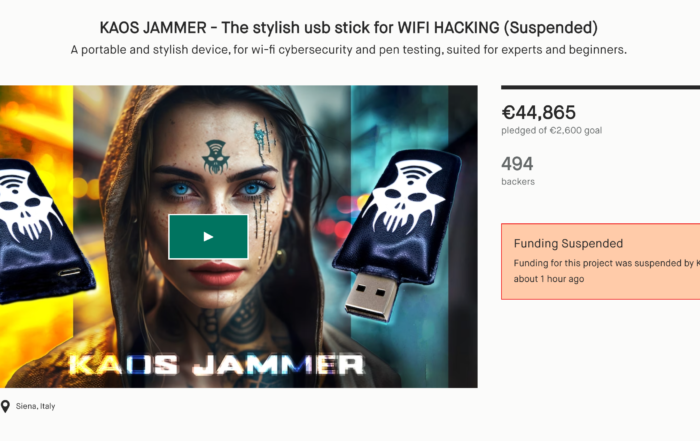This screenshot has height=441, width=700.
Task: Click the location pin icon
Action: [x=5, y=406]
